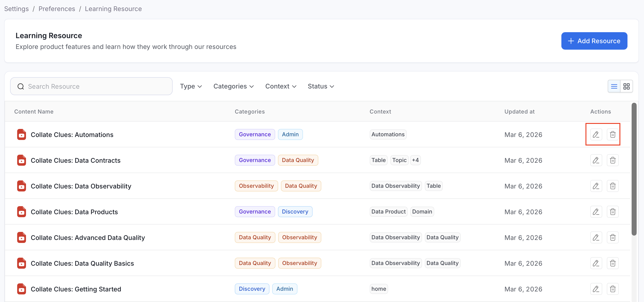Click the Observability tag in Data Observability row
Image resolution: width=644 pixels, height=302 pixels.
256,186
